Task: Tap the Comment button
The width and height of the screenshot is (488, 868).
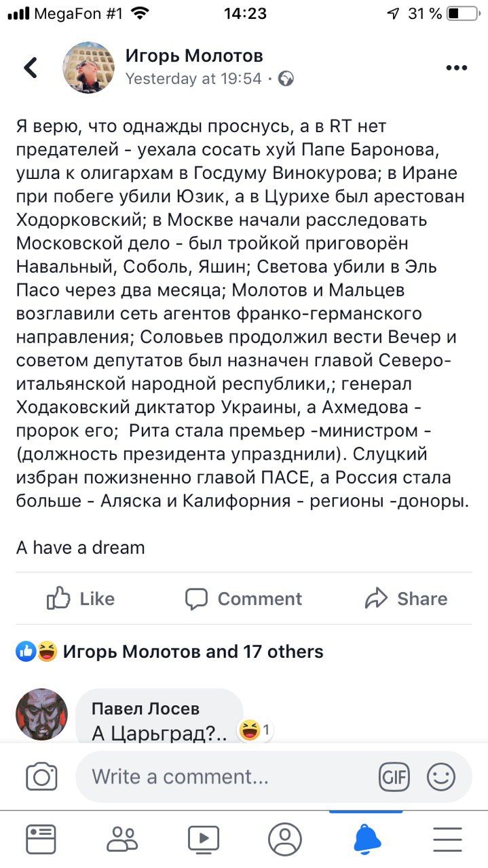Action: 244,599
